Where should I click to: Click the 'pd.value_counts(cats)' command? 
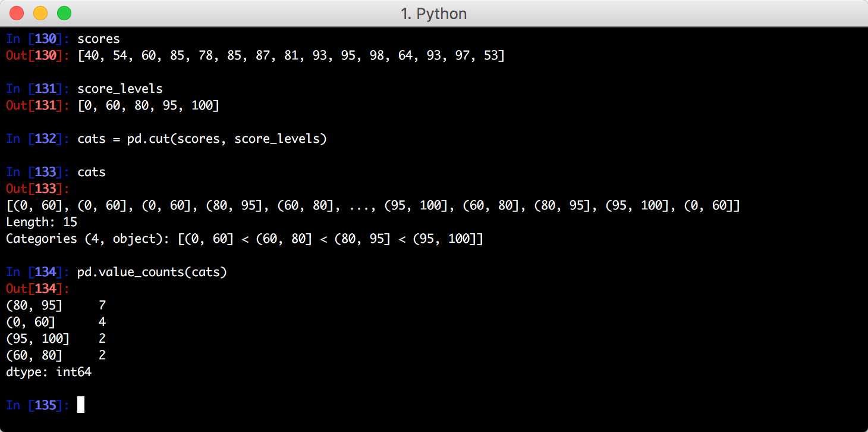click(x=152, y=272)
